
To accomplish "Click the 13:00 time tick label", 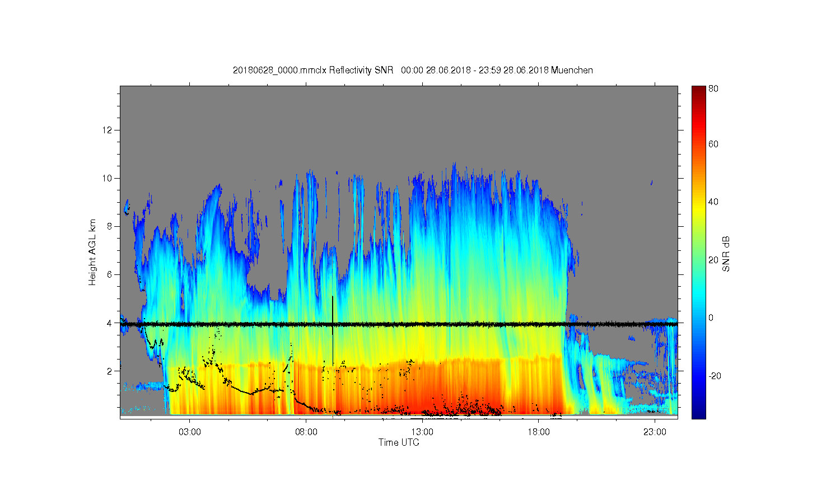I will pyautogui.click(x=422, y=432).
